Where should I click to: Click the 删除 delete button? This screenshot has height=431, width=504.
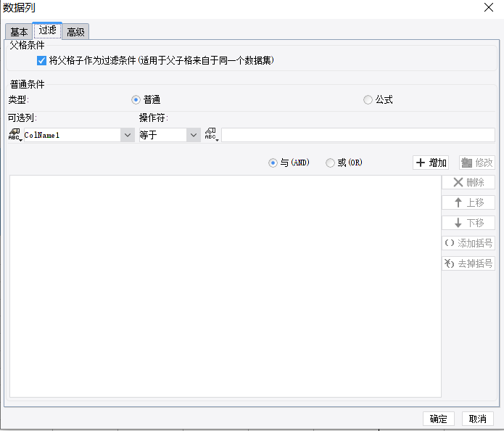(468, 182)
